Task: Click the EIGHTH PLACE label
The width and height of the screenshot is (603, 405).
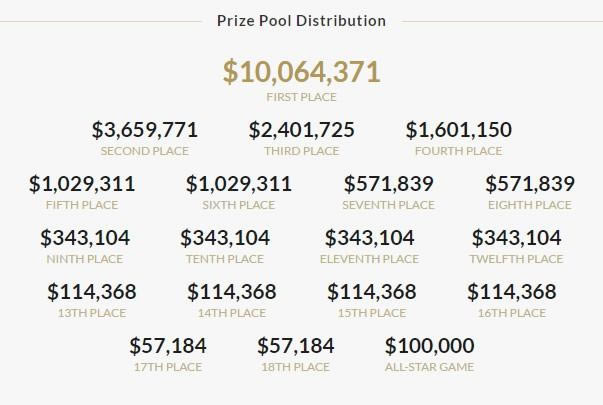Action: pyautogui.click(x=530, y=205)
